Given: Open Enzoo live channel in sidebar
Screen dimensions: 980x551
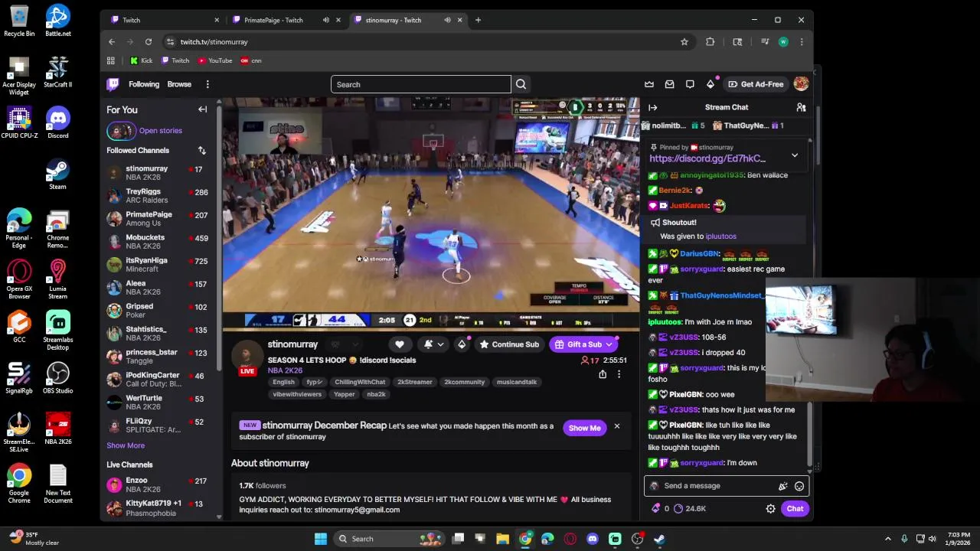Looking at the screenshot, I should click(x=158, y=484).
